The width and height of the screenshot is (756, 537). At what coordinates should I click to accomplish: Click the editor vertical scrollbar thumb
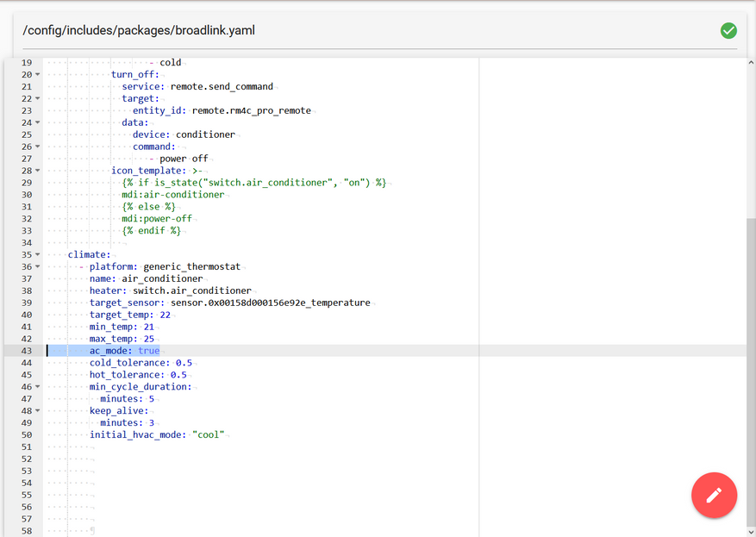click(751, 372)
